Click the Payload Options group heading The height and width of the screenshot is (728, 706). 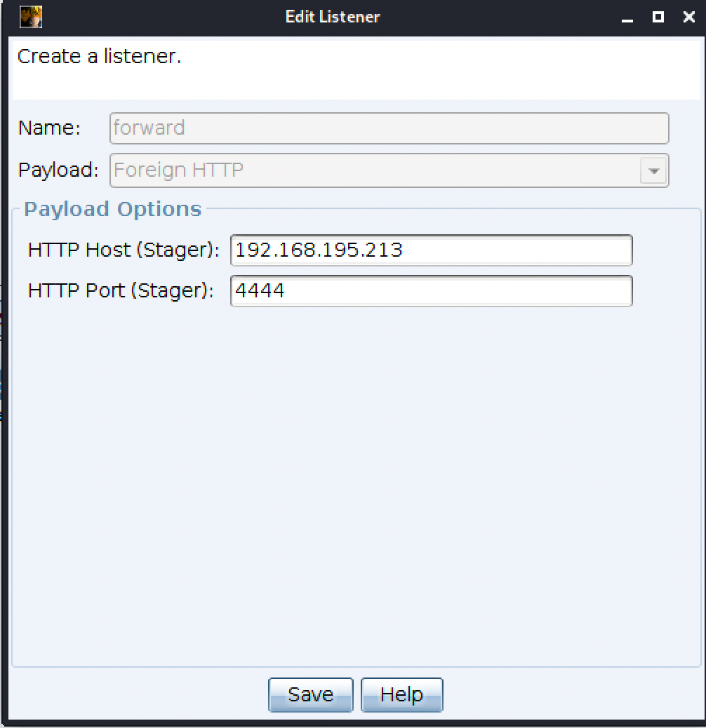coord(112,209)
